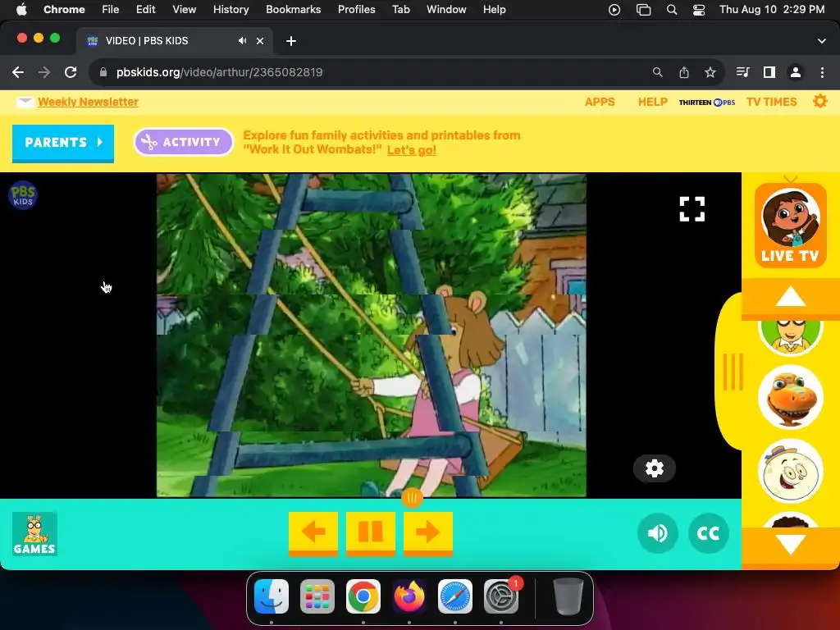This screenshot has height=630, width=840.
Task: Click the ACTIVITY badge
Action: 183,142
